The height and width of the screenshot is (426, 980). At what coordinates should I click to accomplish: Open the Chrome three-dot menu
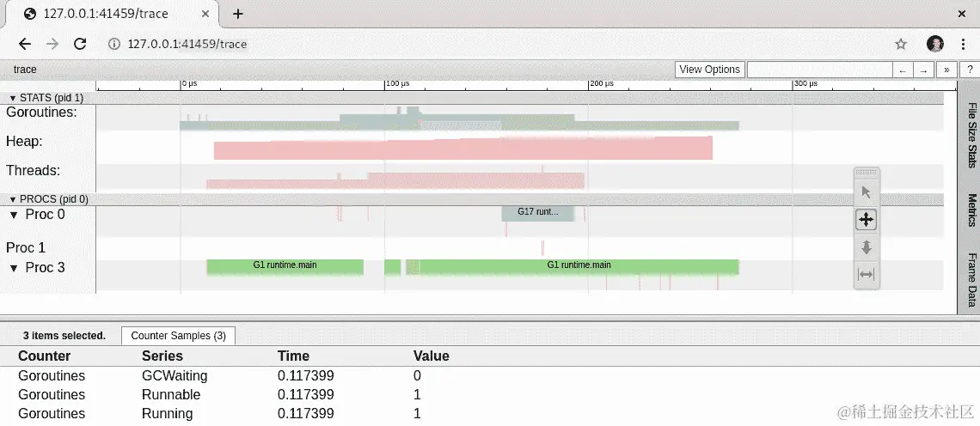[963, 44]
